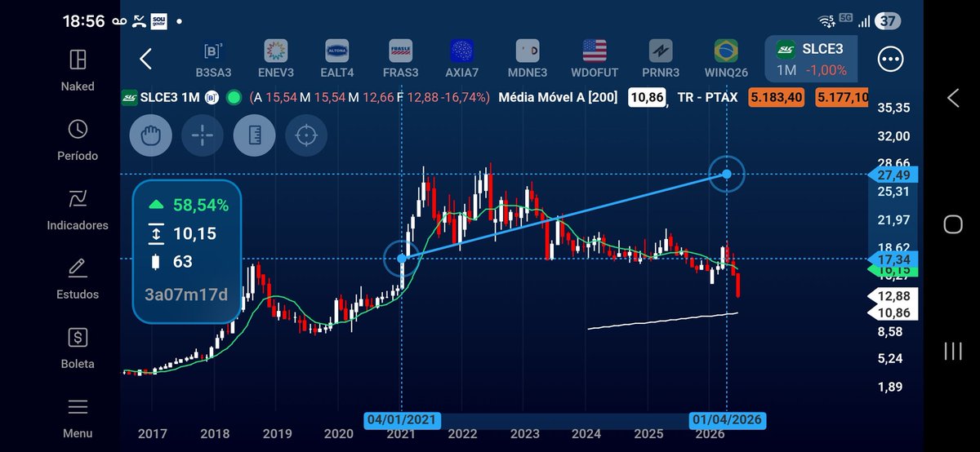
Task: Select the ruler start point on 2021
Action: click(x=402, y=259)
